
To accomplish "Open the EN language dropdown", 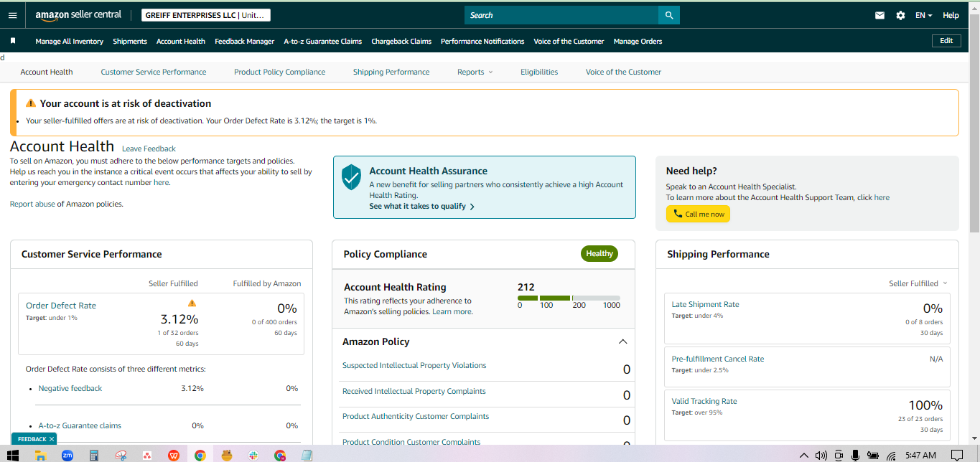I will coord(923,15).
